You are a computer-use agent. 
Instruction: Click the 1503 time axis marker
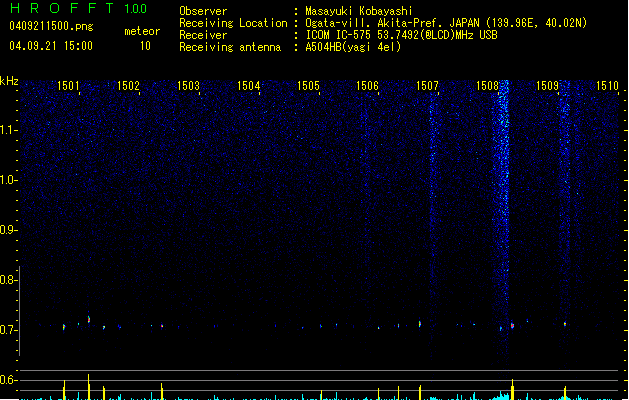pos(188,86)
